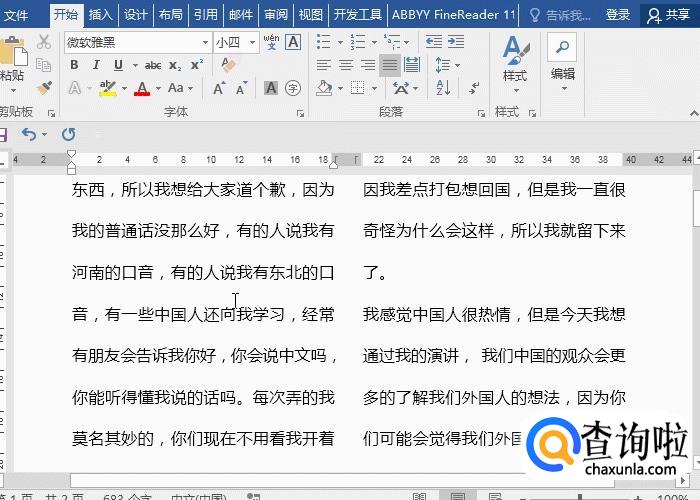Collapse the ribbon with the chevron
Screen dimensions: 700x500
693,113
